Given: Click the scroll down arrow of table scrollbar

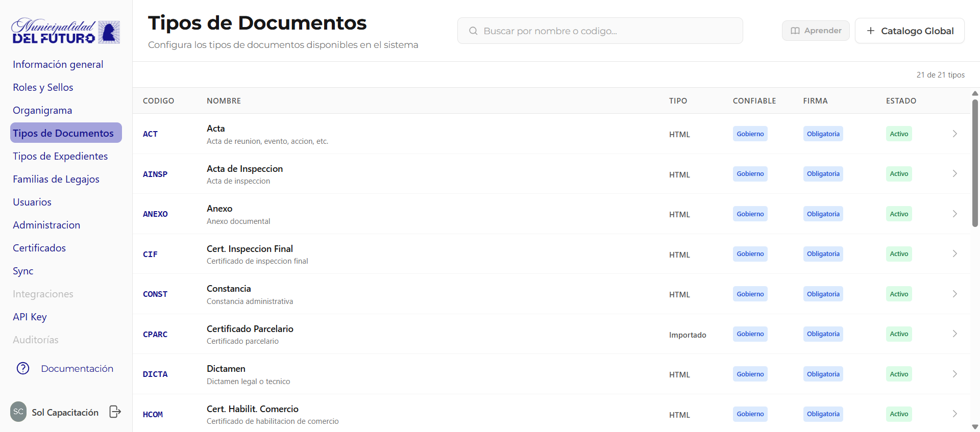Looking at the screenshot, I should click(975, 427).
